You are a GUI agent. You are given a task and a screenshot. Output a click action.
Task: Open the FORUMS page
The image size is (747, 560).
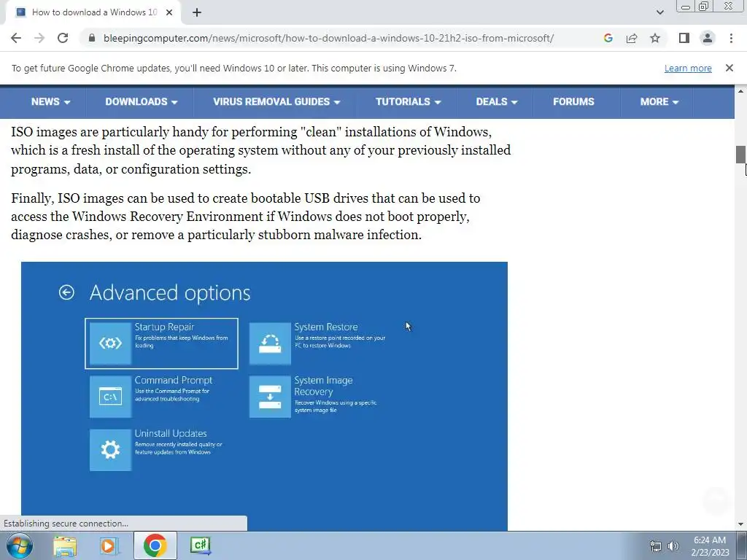click(x=573, y=102)
